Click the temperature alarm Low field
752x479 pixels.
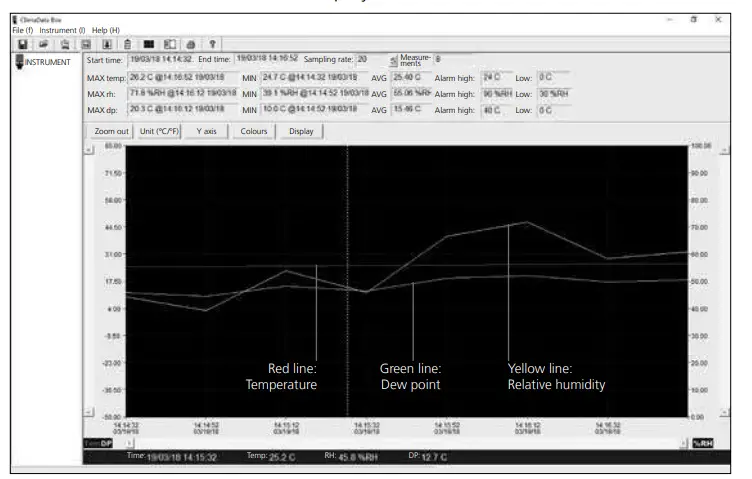point(553,77)
